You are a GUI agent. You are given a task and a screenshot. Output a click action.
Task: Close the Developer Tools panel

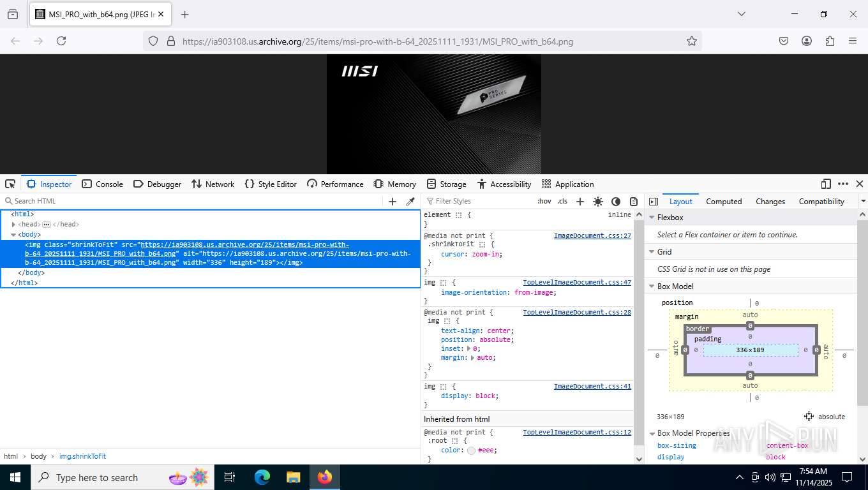[859, 184]
